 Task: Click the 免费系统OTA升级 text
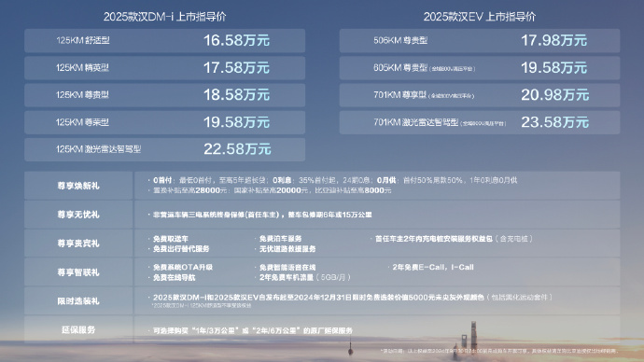coord(183,267)
